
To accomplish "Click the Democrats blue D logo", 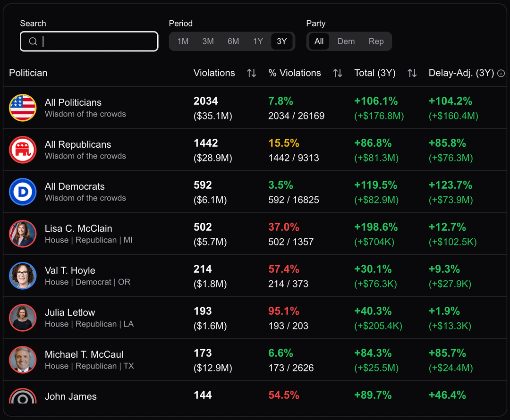I will [x=23, y=192].
